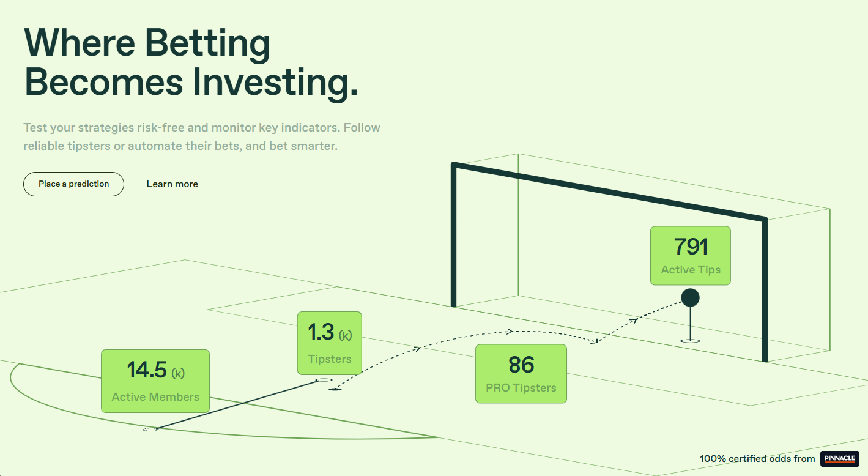Screen dimensions: 868x476
Task: Select the 1.3 (k) Tipsters stat card
Action: point(329,343)
